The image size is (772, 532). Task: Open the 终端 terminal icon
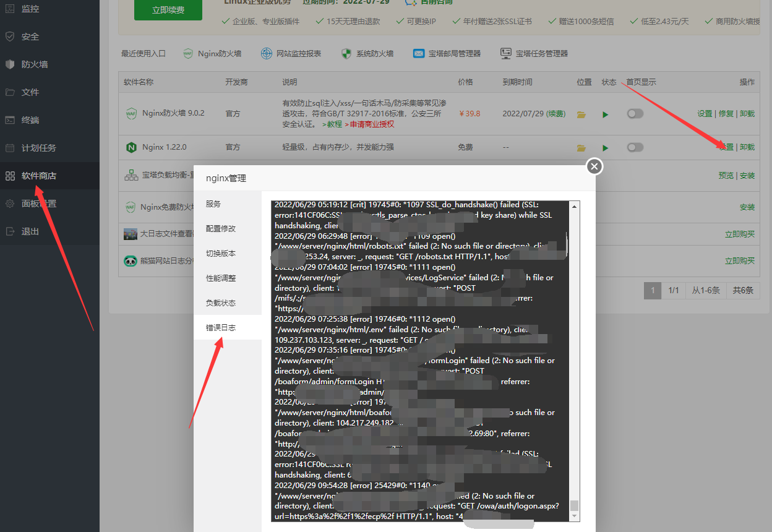[10, 120]
